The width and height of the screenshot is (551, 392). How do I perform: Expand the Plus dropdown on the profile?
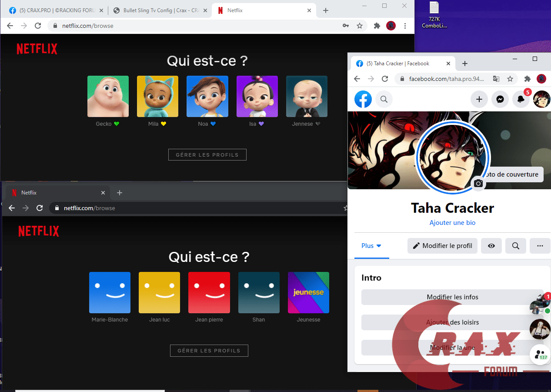tap(371, 246)
